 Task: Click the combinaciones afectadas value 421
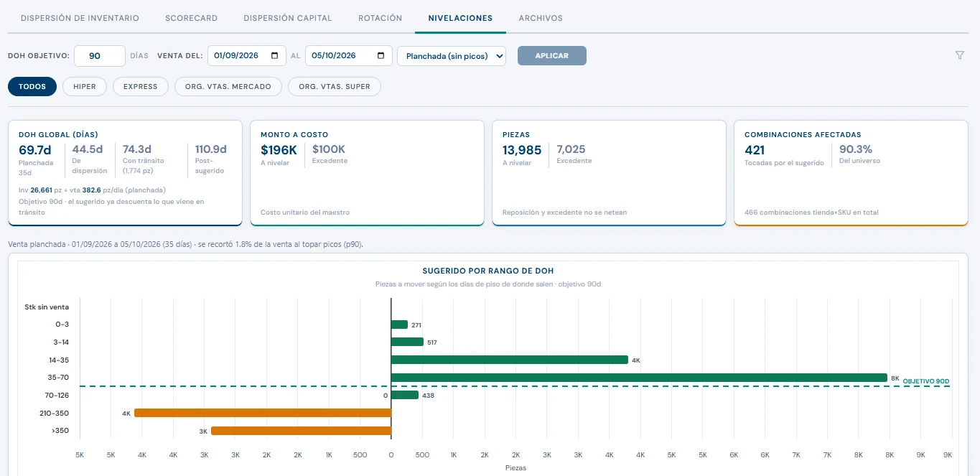(x=755, y=150)
